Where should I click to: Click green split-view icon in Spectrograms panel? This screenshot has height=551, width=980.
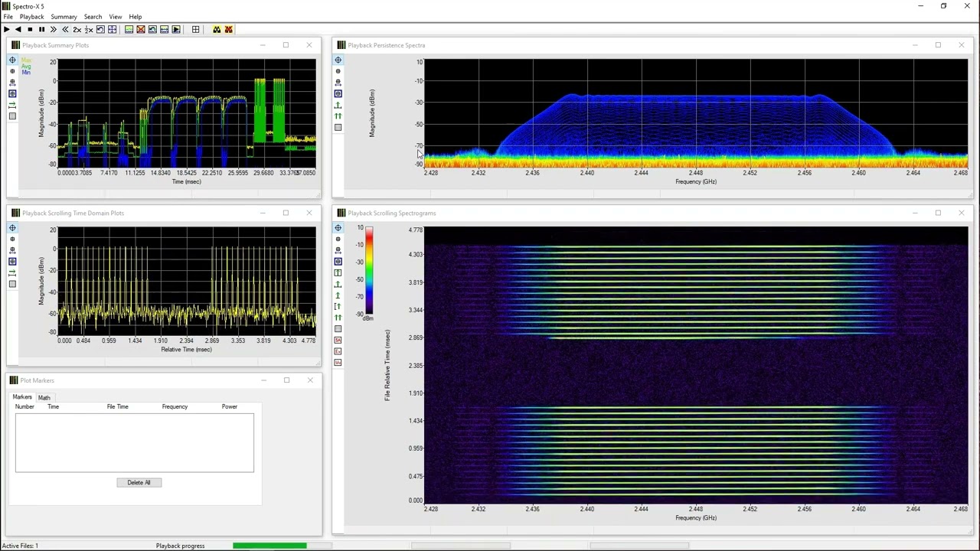(338, 273)
